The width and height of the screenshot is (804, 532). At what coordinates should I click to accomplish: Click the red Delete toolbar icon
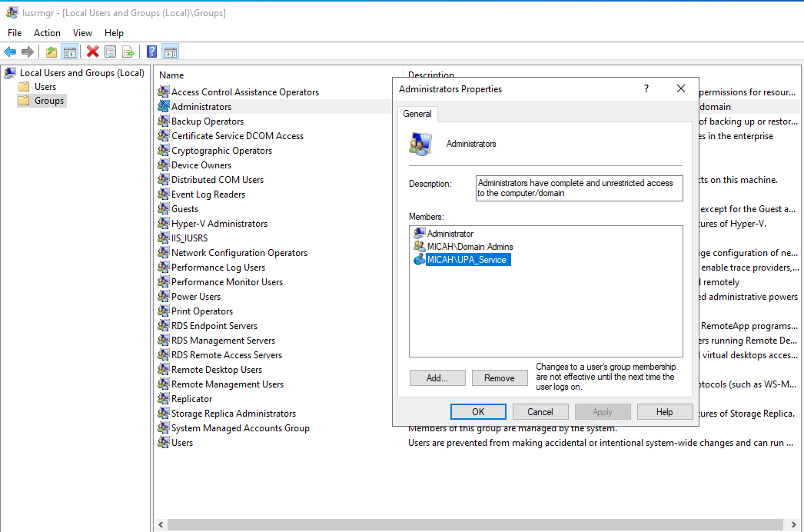[93, 52]
